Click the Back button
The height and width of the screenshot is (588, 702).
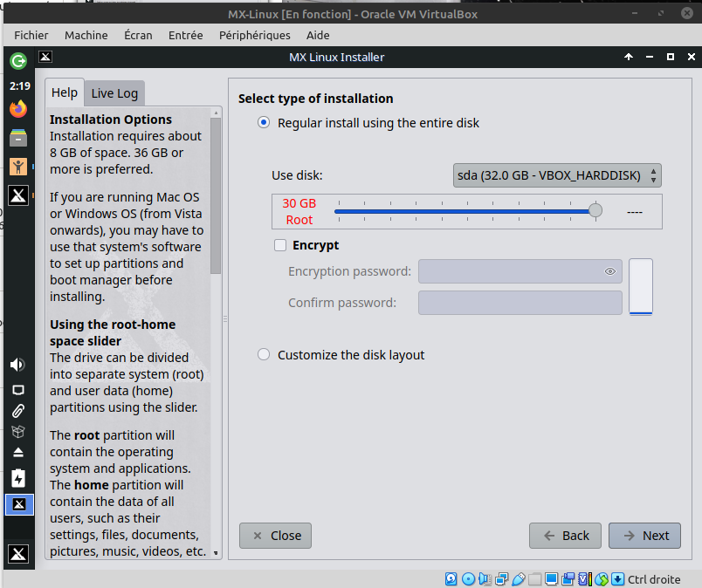[x=565, y=536]
